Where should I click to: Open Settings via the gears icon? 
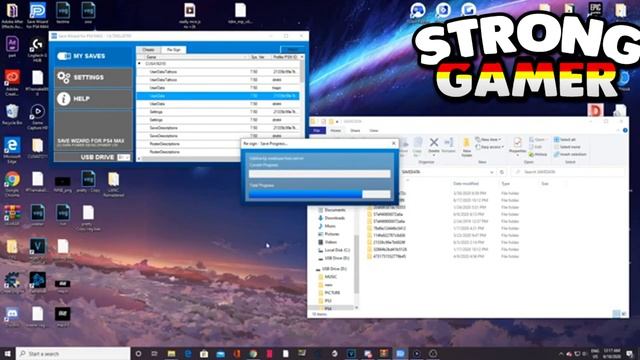[64, 77]
